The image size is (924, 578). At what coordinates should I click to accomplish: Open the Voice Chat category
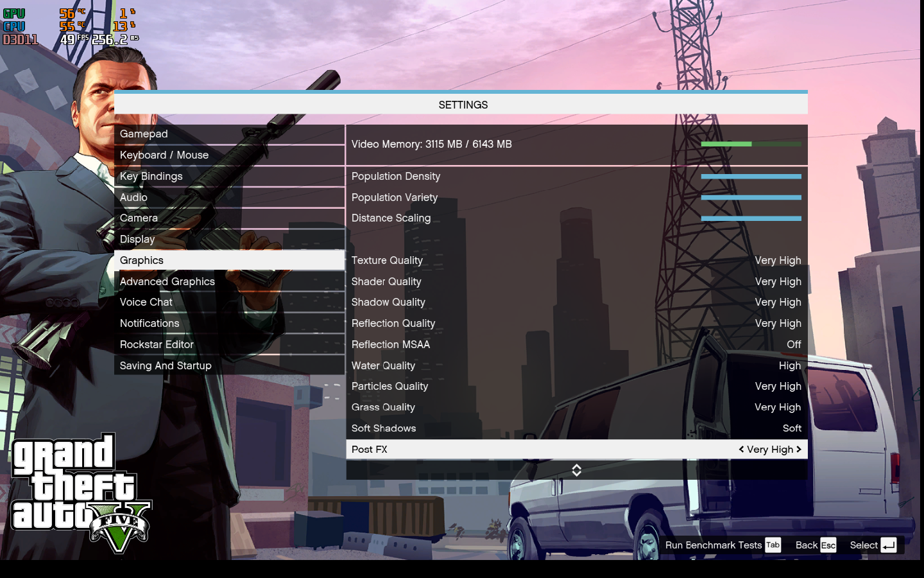(x=229, y=302)
